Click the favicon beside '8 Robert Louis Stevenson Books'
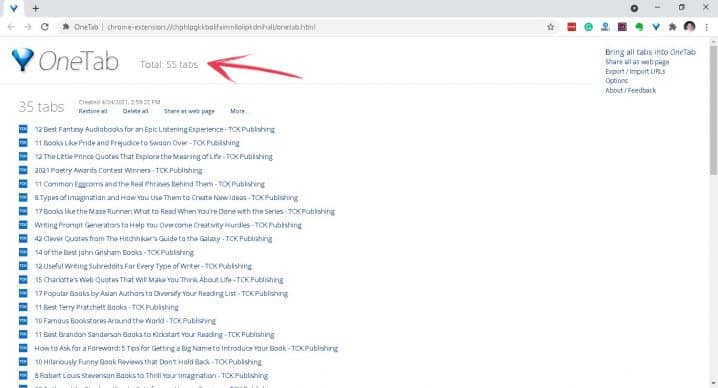The image size is (718, 388). [x=23, y=375]
